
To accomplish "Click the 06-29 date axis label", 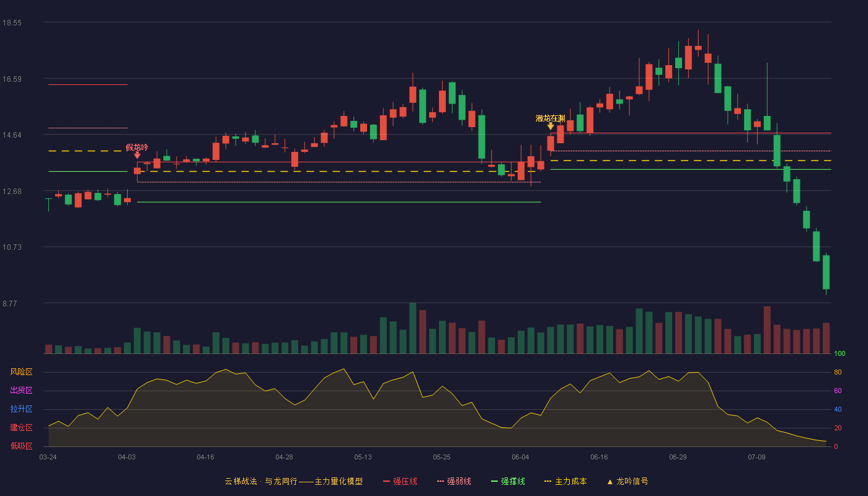I will (x=678, y=457).
